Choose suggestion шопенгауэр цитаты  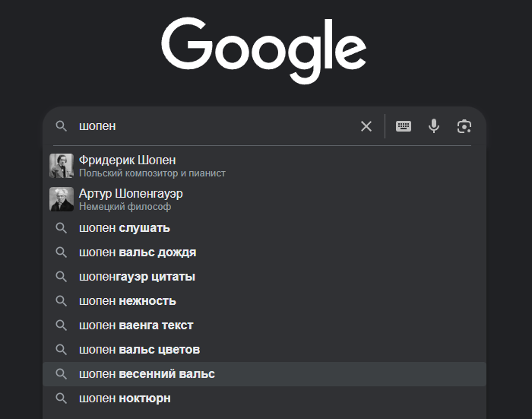tap(264, 277)
